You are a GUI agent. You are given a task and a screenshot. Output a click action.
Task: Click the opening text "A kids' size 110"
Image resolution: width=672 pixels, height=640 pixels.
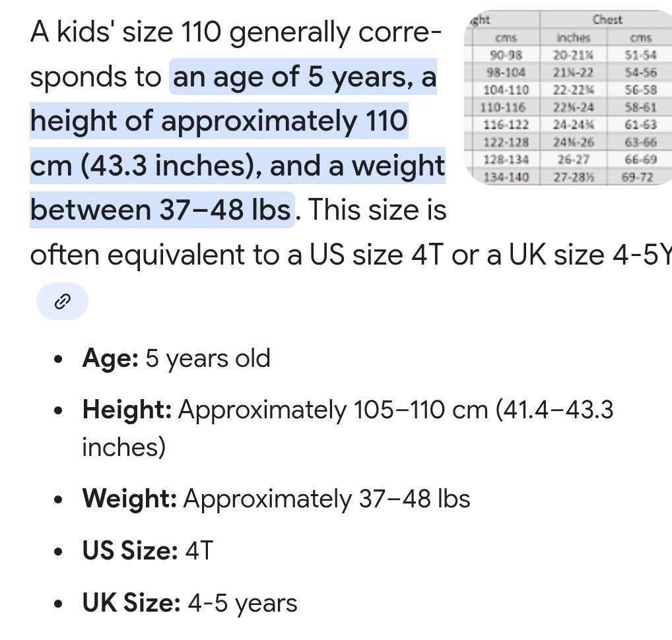pyautogui.click(x=126, y=32)
